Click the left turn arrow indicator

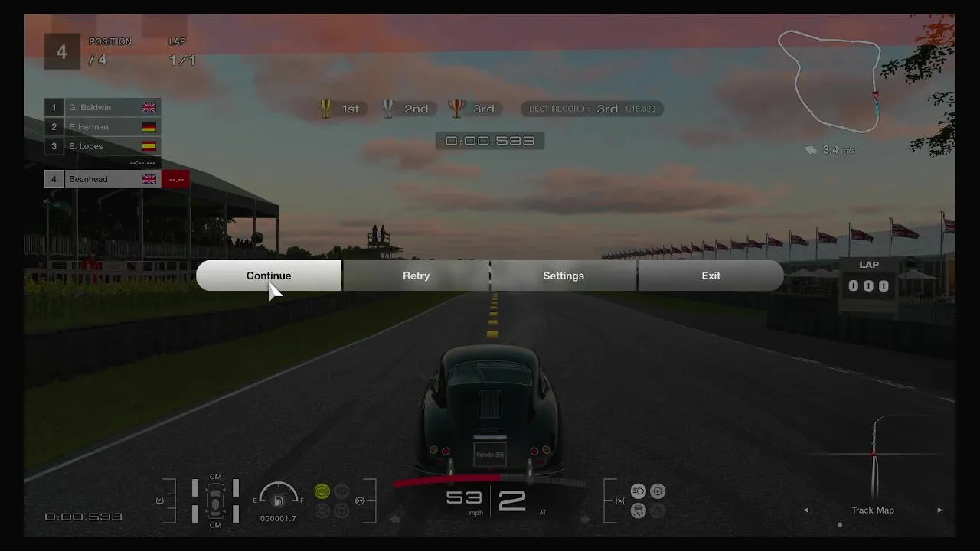395,520
